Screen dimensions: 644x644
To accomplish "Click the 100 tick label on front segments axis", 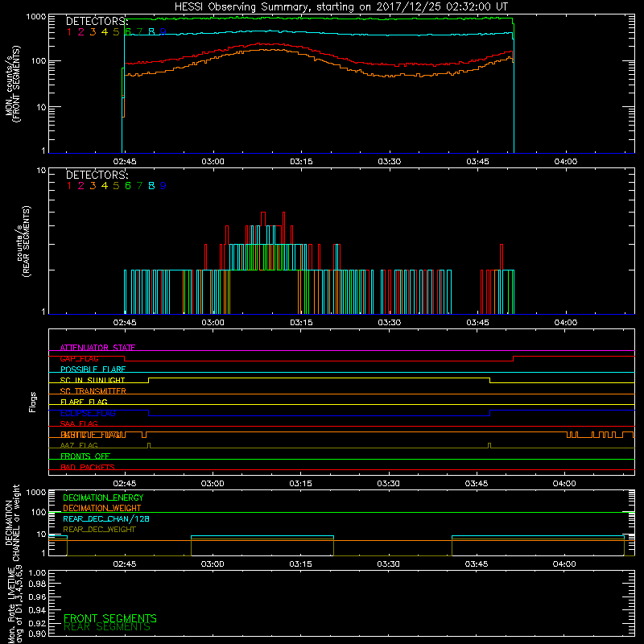I will (38, 61).
